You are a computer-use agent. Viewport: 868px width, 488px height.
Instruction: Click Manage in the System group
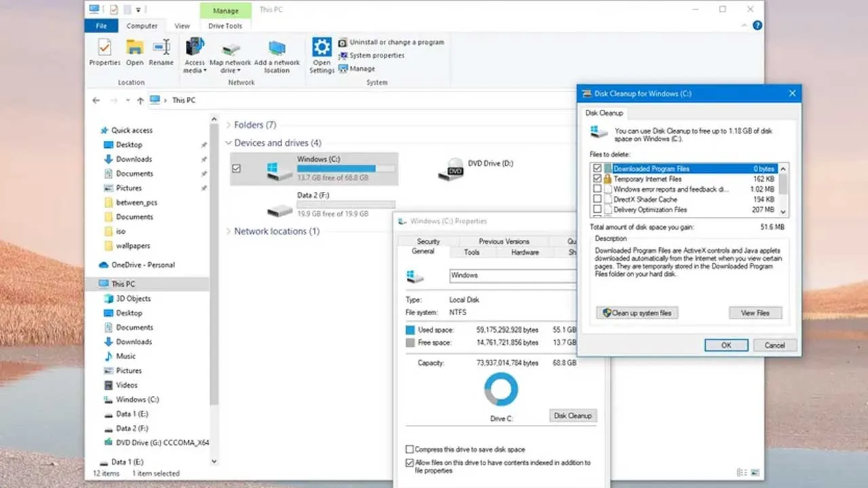357,68
